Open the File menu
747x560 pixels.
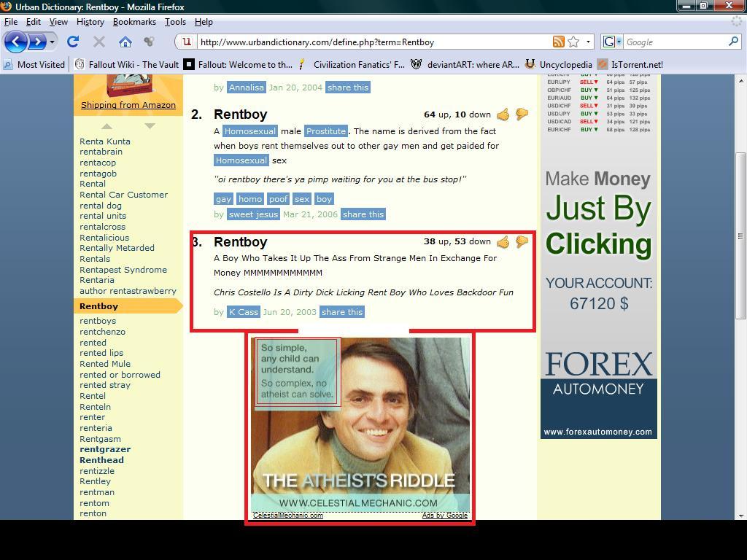click(x=10, y=22)
